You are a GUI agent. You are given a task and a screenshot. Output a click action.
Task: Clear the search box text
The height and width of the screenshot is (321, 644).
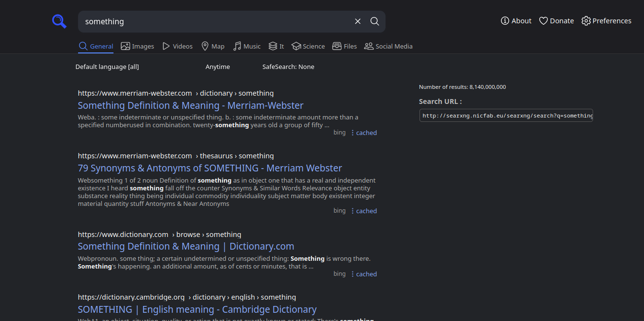tap(358, 21)
